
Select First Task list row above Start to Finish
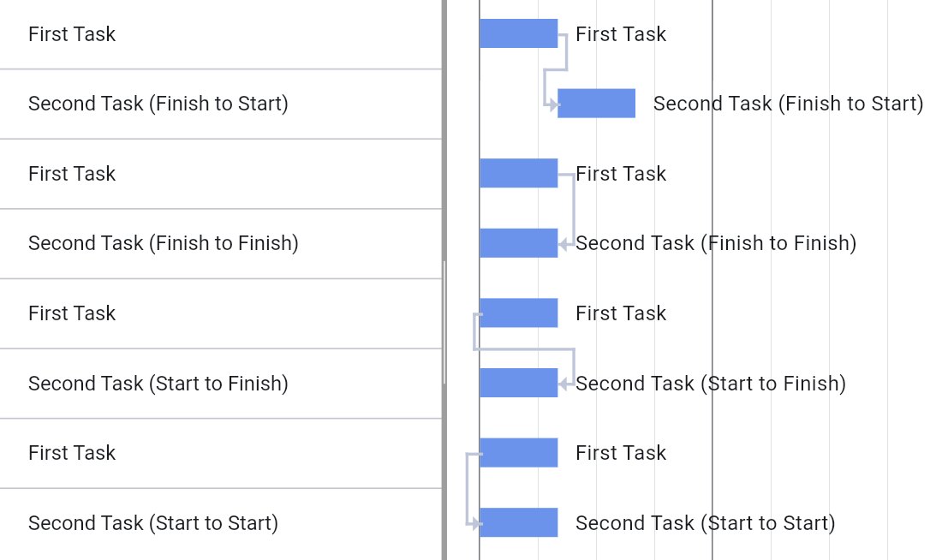coord(72,313)
